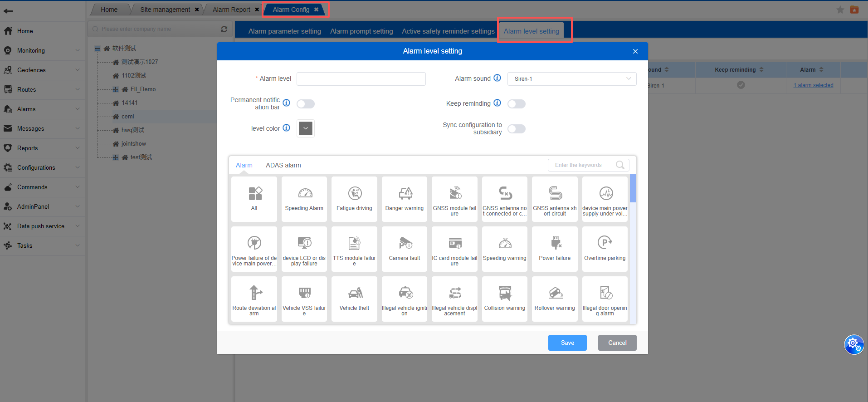Turn on the Keep reminding toggle
Viewport: 868px width, 402px height.
[x=517, y=104]
